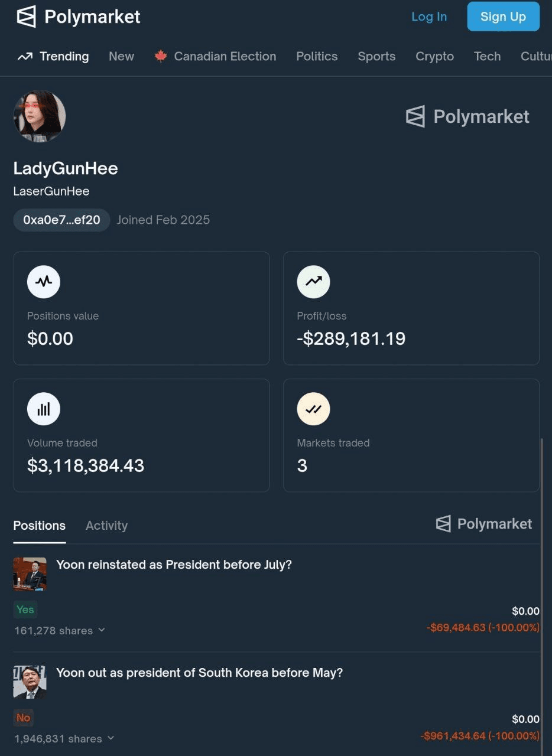Image resolution: width=552 pixels, height=756 pixels.
Task: Click the Log In link
Action: (429, 17)
